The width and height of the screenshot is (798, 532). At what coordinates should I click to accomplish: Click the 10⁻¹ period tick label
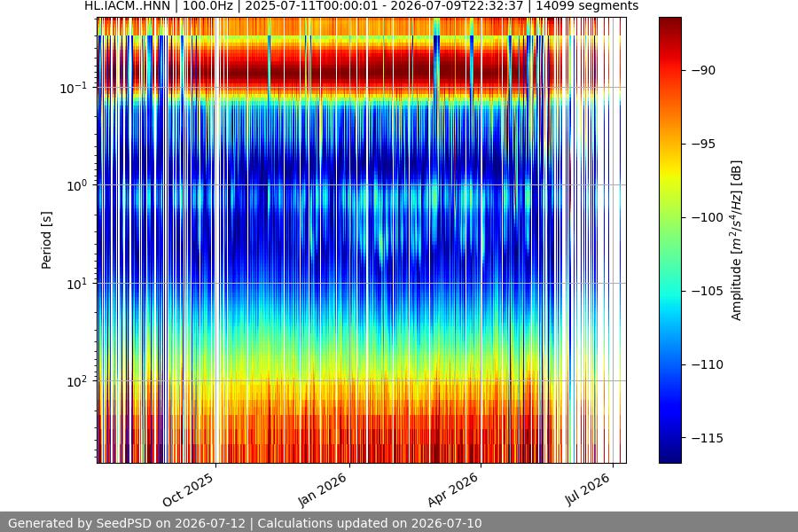(74, 88)
